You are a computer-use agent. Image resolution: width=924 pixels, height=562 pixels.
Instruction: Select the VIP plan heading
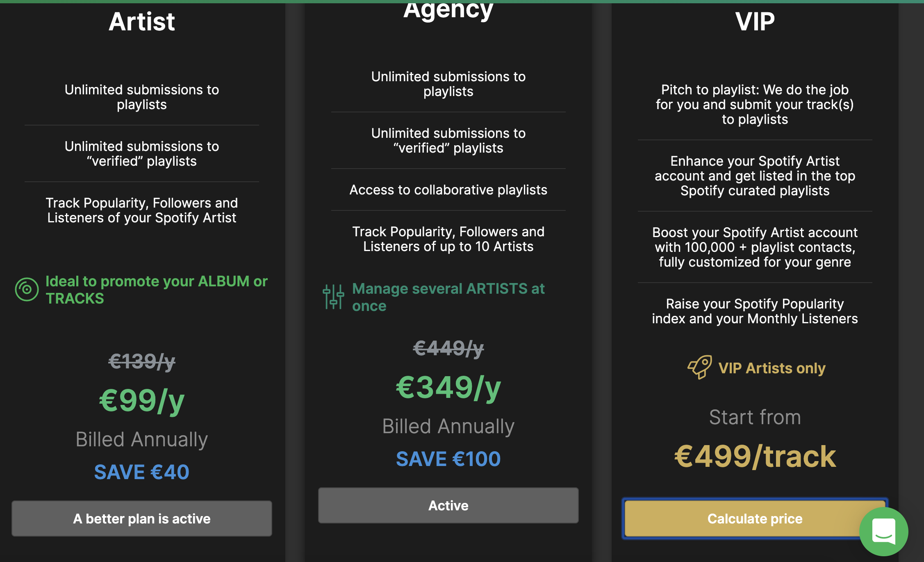(755, 21)
